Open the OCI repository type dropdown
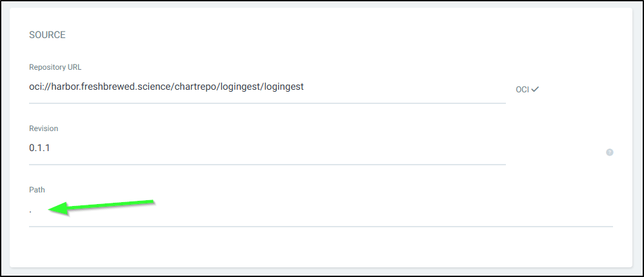The width and height of the screenshot is (644, 277). [x=527, y=89]
